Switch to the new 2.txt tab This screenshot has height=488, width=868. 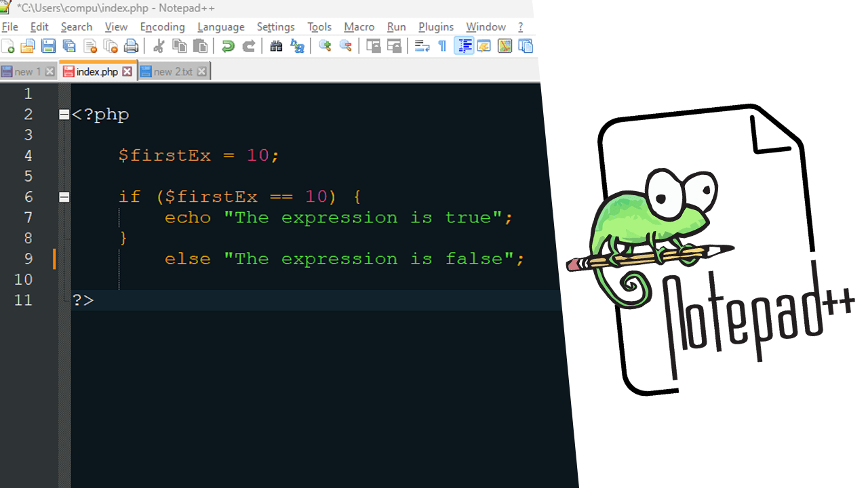coord(175,72)
